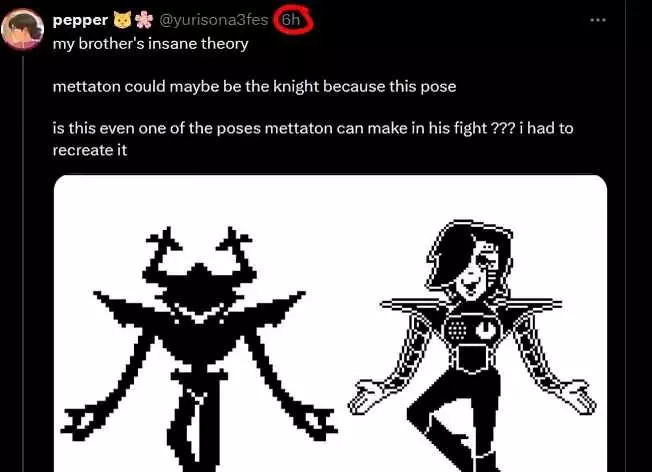Open the 6h timestamp link
The image size is (652, 472).
click(290, 20)
